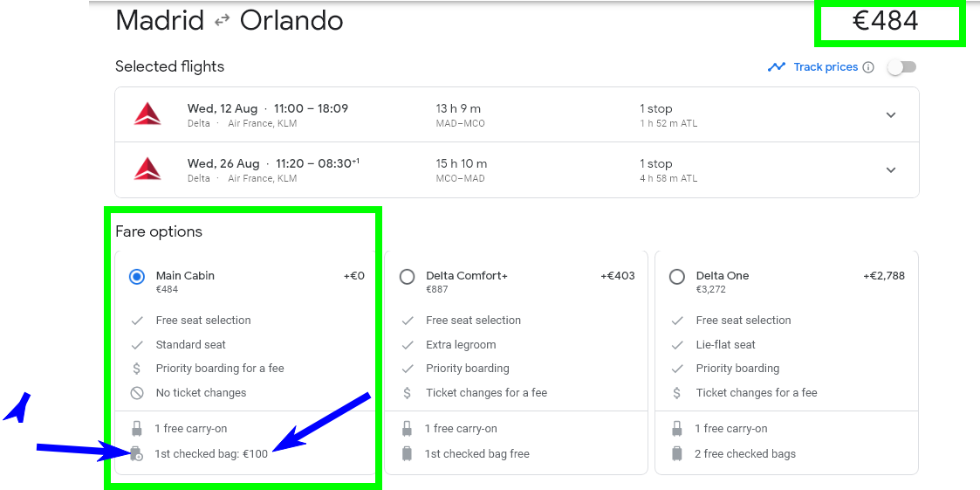Click the '4 h 58 m ATL' layover text

[668, 178]
